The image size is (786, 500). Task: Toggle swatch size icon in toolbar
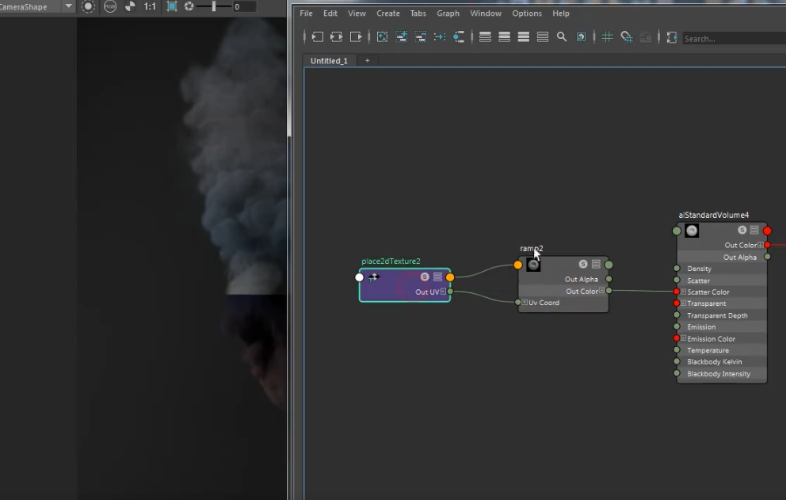(x=581, y=37)
